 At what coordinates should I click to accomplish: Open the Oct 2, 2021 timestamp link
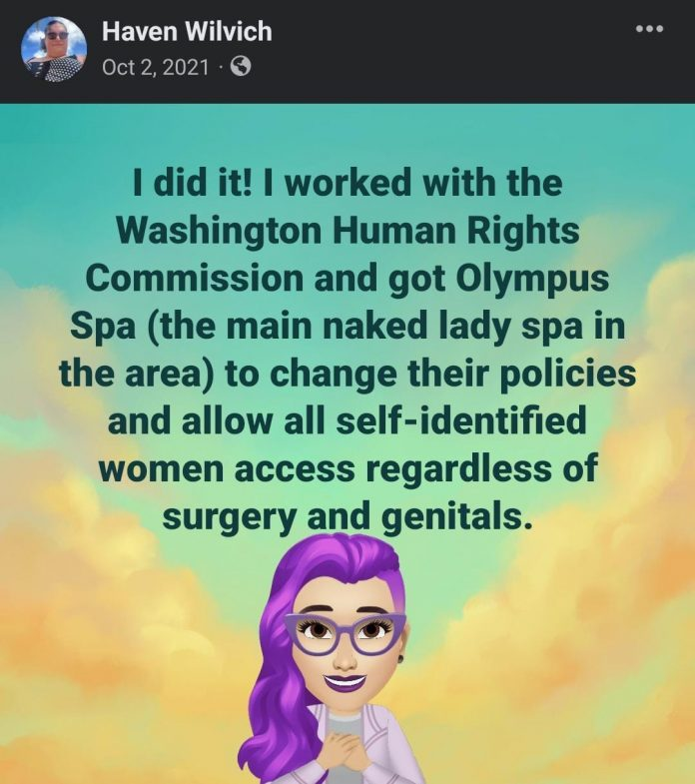click(155, 67)
